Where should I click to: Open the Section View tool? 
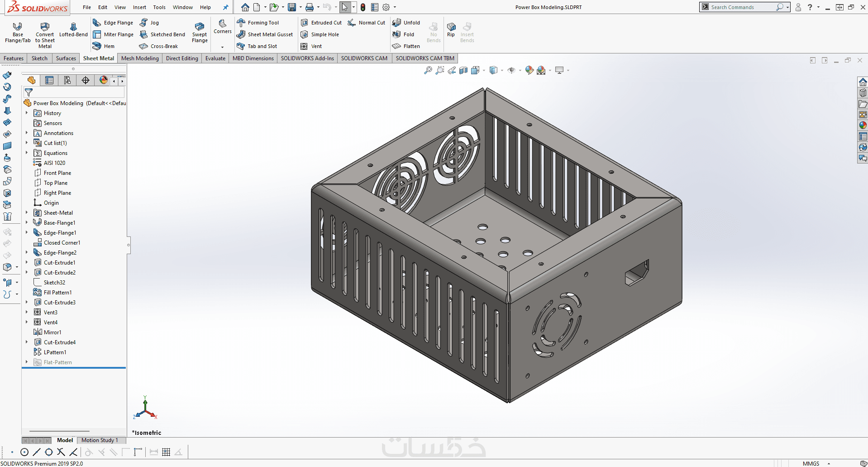coord(463,70)
